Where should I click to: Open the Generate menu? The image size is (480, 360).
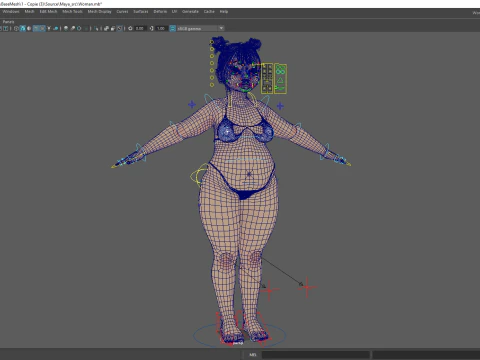pyautogui.click(x=190, y=11)
